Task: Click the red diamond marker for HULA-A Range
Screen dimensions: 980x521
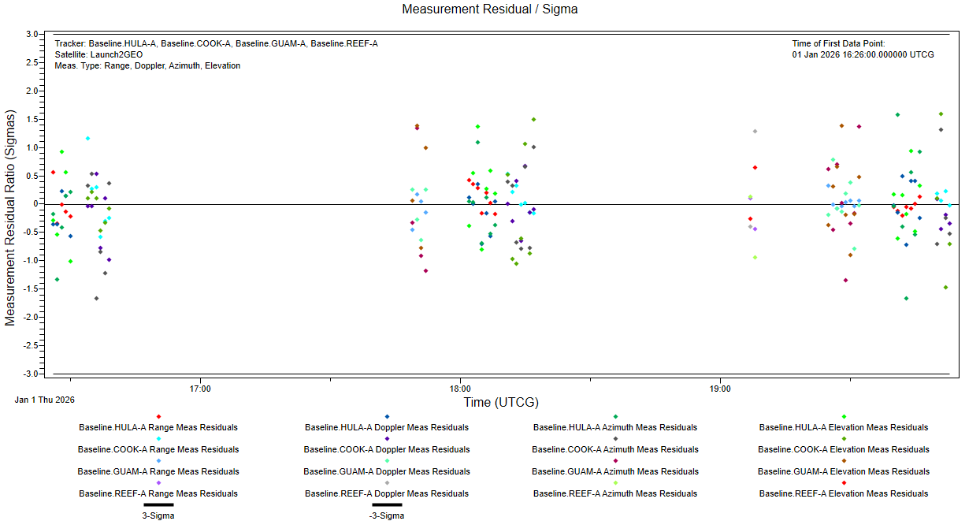Action: [158, 416]
